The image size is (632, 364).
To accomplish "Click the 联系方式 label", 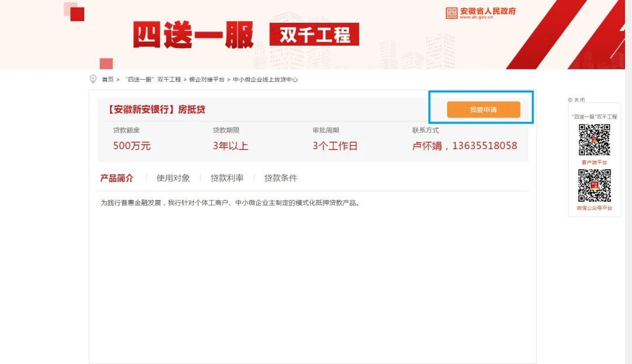I will [425, 130].
